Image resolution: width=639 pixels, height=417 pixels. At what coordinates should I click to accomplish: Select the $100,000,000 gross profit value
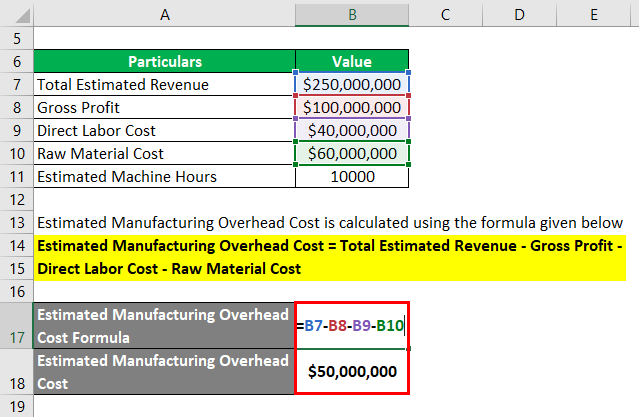[x=352, y=107]
